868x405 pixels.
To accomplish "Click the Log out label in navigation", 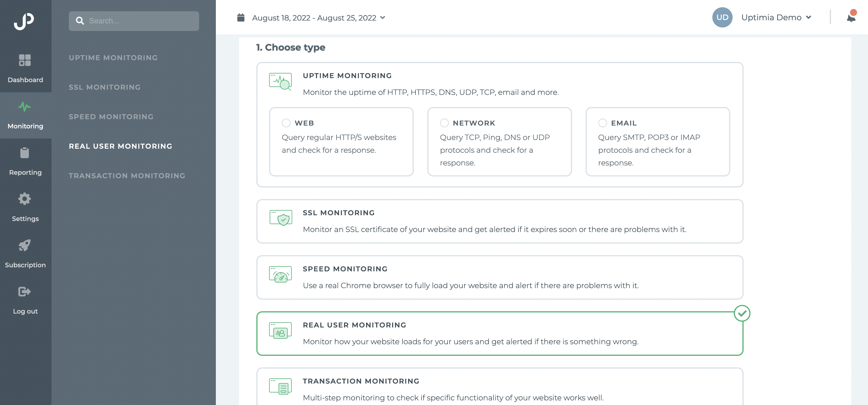I will click(x=25, y=311).
